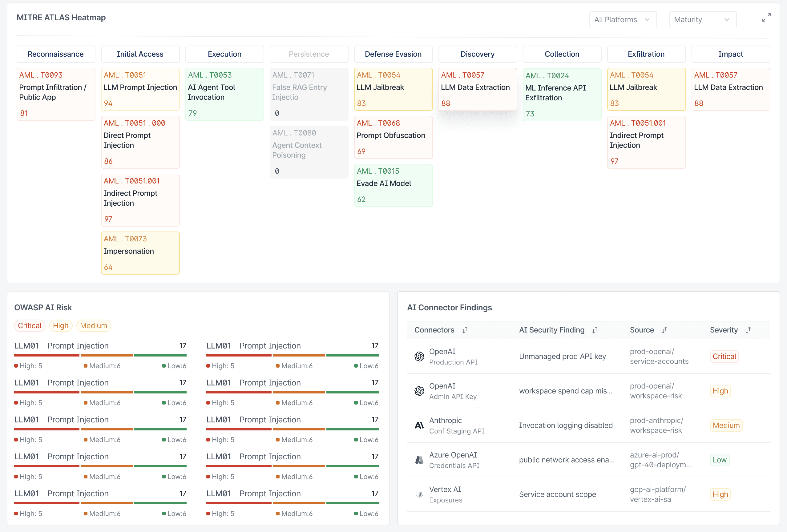Open the ML Inference API Exfiltration card

562,95
